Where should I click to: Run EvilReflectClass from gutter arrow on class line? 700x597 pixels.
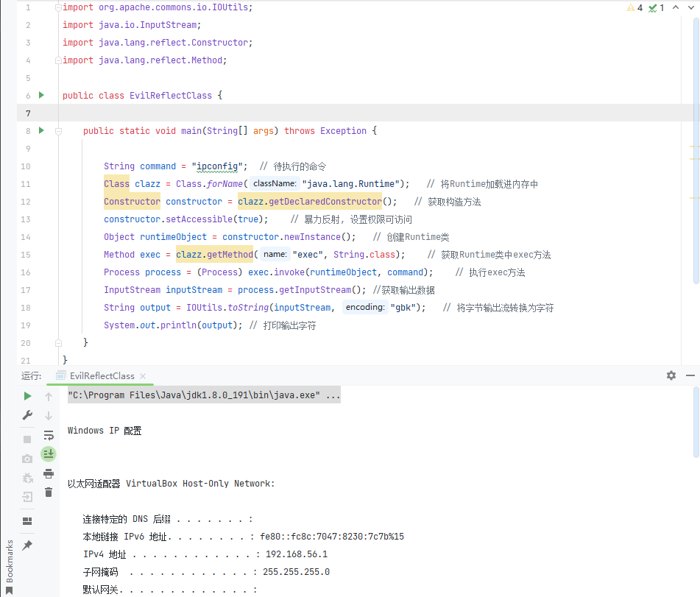pyautogui.click(x=42, y=95)
